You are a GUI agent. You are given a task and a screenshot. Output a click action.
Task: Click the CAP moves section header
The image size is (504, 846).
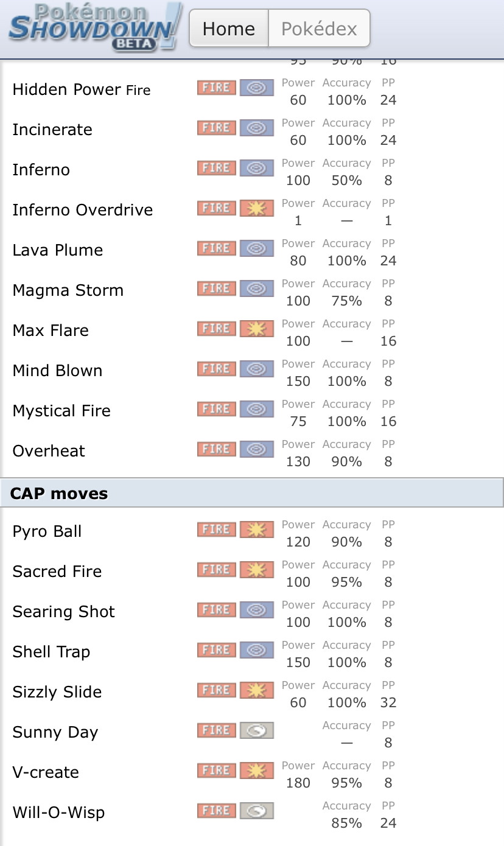coord(252,492)
